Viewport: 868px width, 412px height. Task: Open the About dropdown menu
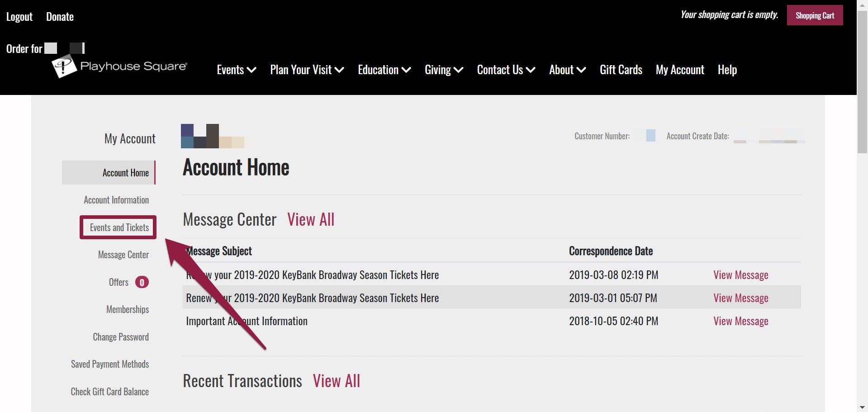(x=567, y=70)
